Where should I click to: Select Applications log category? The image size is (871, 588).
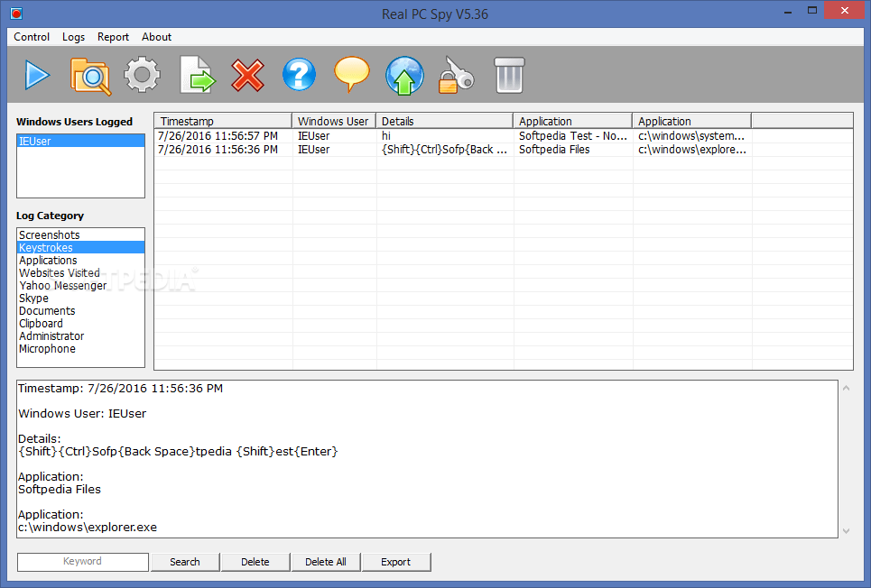pos(80,261)
